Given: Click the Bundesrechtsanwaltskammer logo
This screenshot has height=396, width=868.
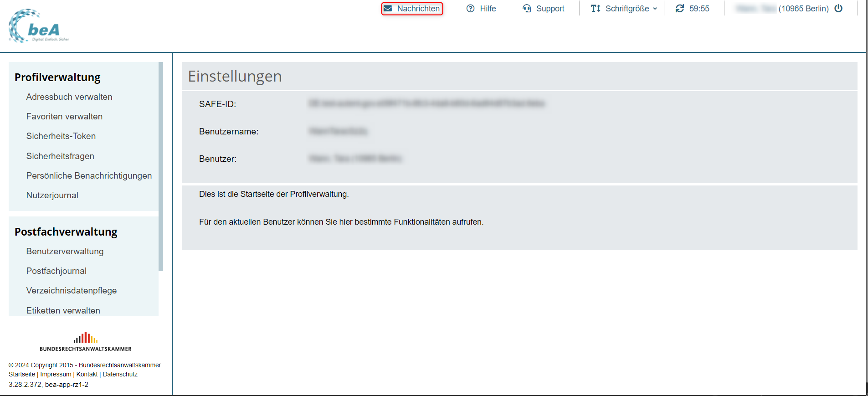Looking at the screenshot, I should click(86, 341).
